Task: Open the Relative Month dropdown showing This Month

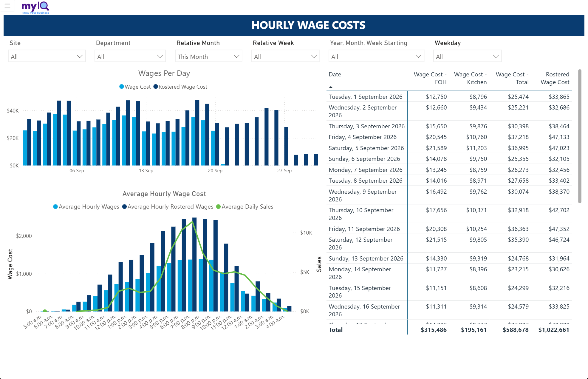Action: (209, 56)
